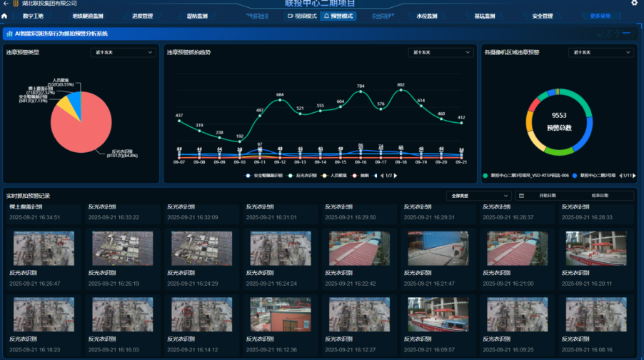
Task: Open settings gear icon at top right
Action: (x=635, y=4)
